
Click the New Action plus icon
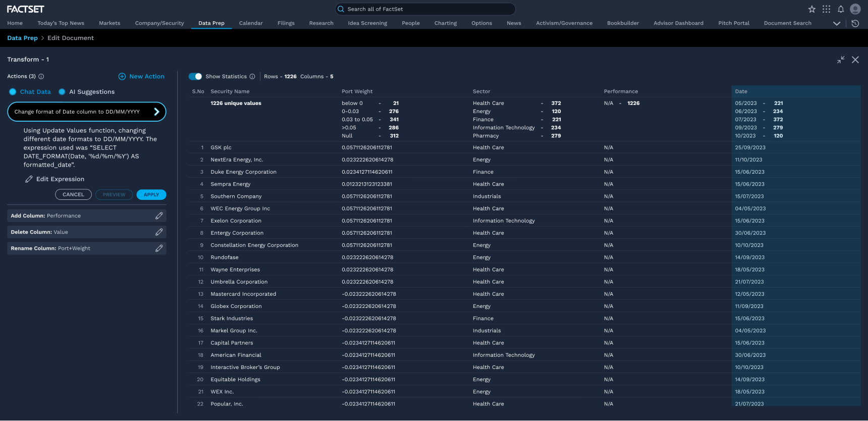click(x=122, y=77)
